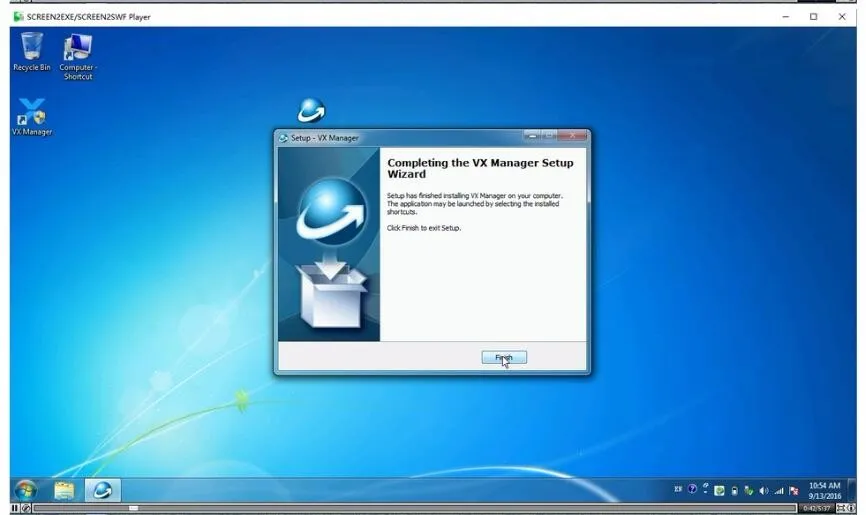Screen dimensions: 866x515
Task: Click the installer globe and box image
Action: 329,244
